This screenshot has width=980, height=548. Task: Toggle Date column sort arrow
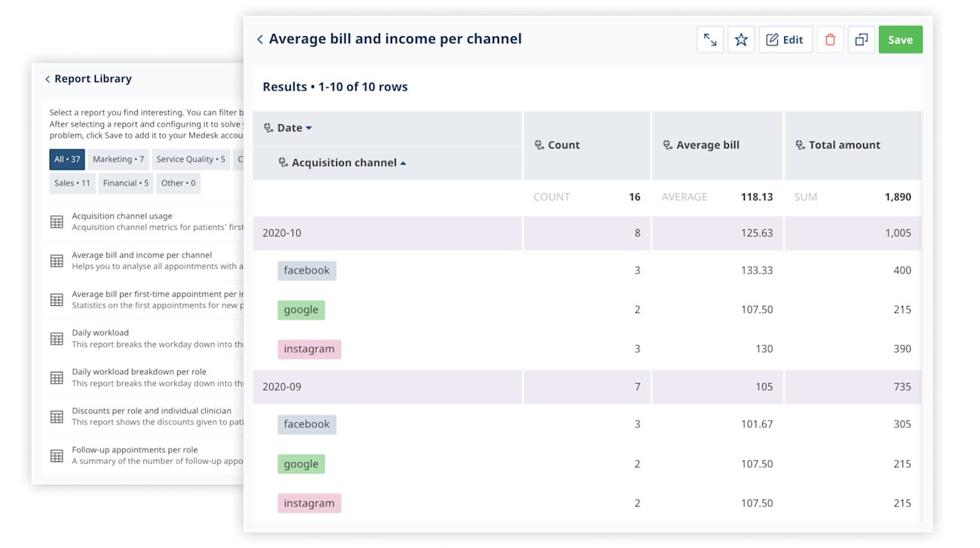[308, 128]
